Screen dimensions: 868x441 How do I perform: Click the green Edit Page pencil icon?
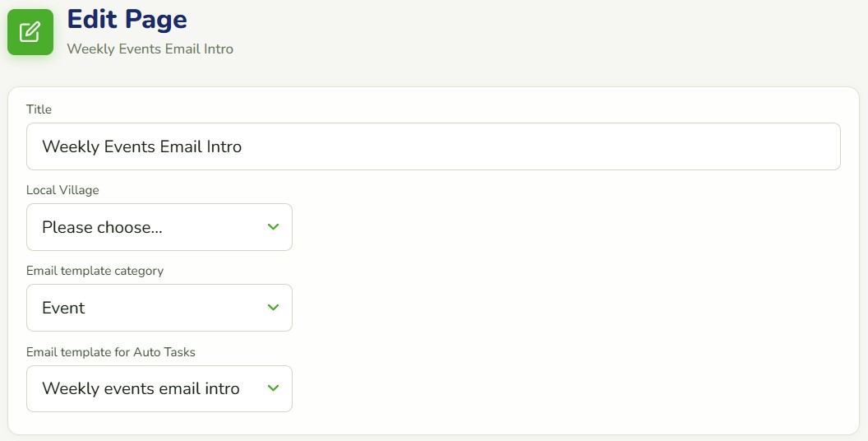click(x=30, y=31)
